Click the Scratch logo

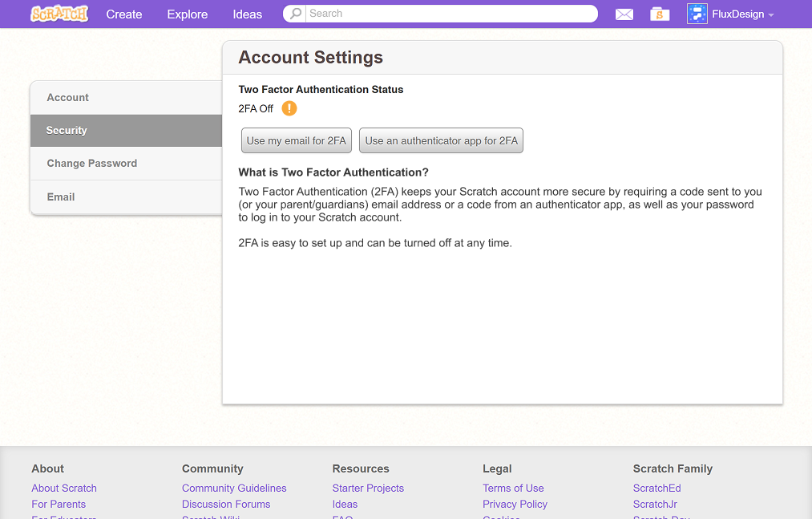[x=59, y=14]
